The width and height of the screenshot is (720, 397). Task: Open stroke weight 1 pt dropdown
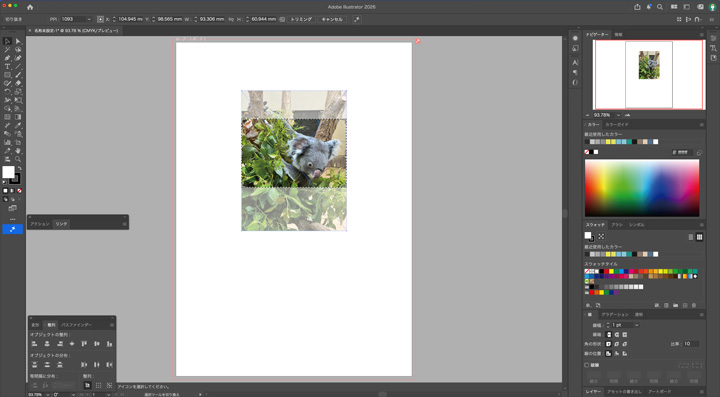(x=636, y=325)
